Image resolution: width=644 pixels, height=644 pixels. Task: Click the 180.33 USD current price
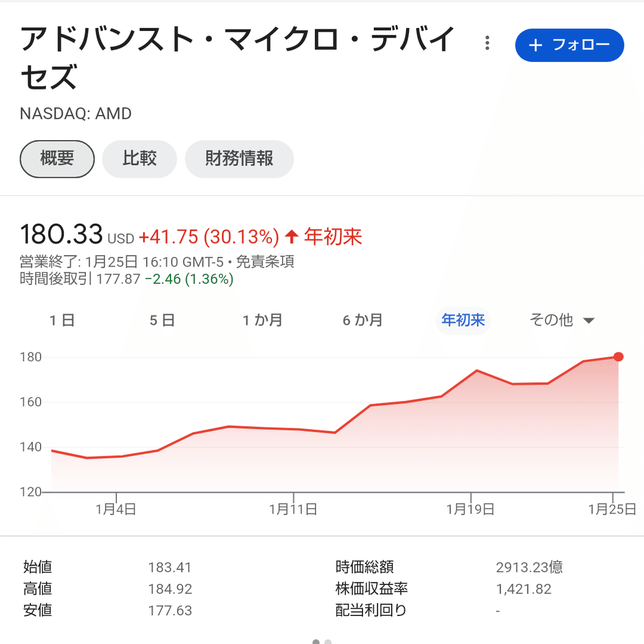tap(77, 234)
